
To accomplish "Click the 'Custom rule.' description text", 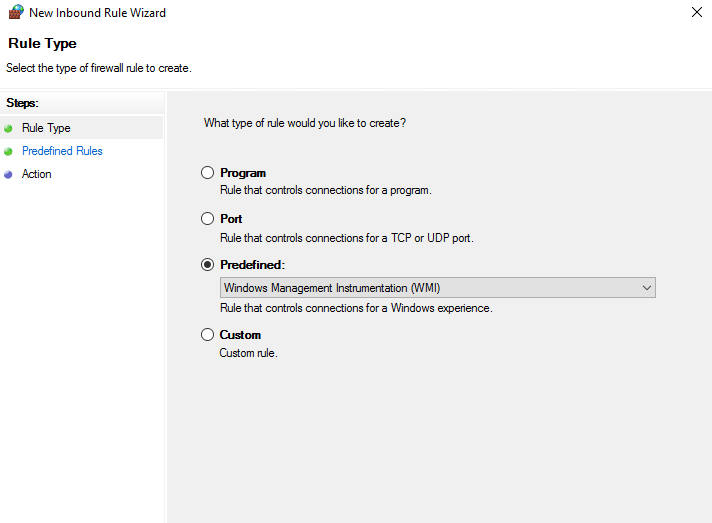I will pos(248,353).
